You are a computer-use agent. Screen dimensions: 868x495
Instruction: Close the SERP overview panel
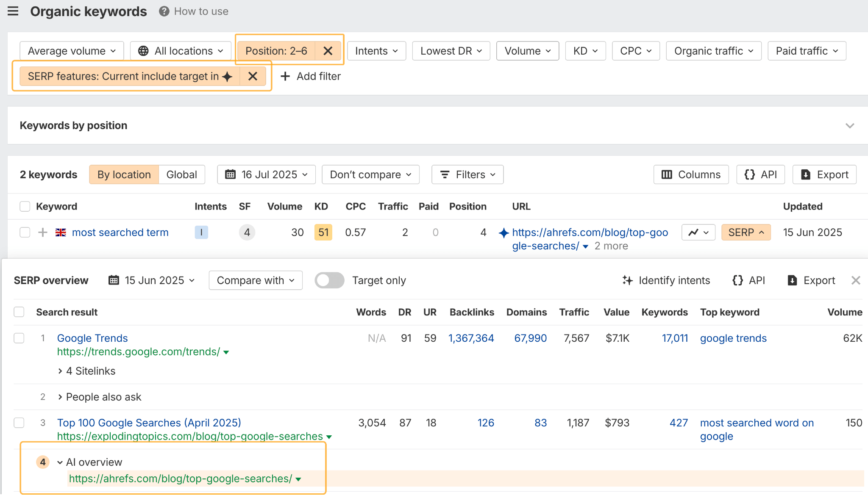856,280
